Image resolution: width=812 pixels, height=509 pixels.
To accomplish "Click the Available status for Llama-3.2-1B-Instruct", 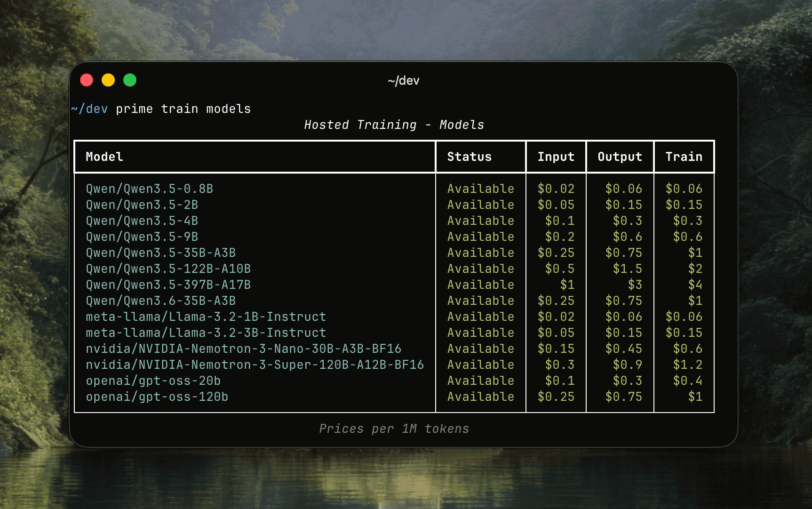I will point(481,317).
